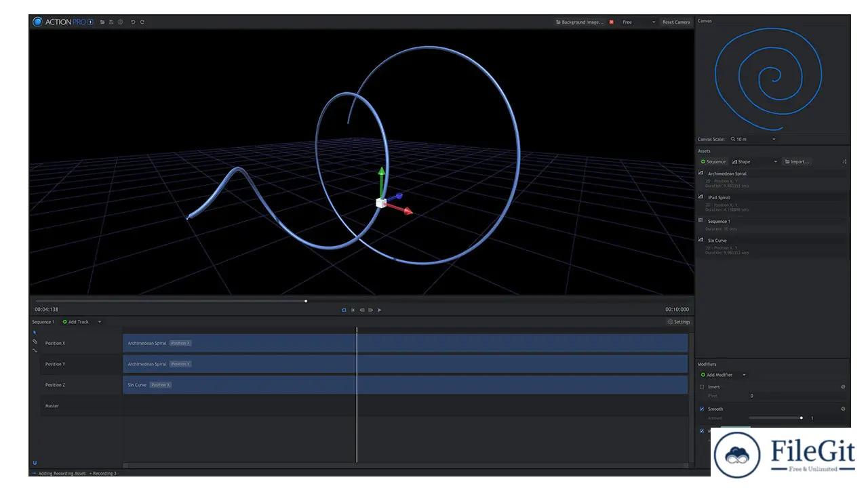Open the gear preferences icon in top toolbar
The image size is (868, 488).
pyautogui.click(x=120, y=22)
